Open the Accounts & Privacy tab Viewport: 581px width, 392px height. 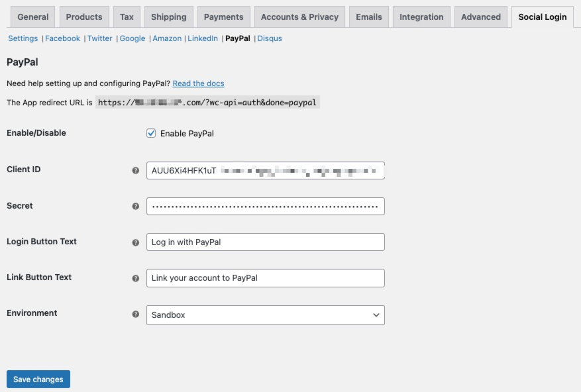tap(299, 17)
